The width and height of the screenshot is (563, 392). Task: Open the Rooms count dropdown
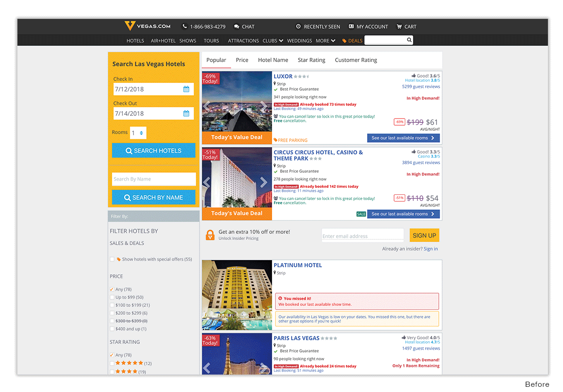coord(138,133)
